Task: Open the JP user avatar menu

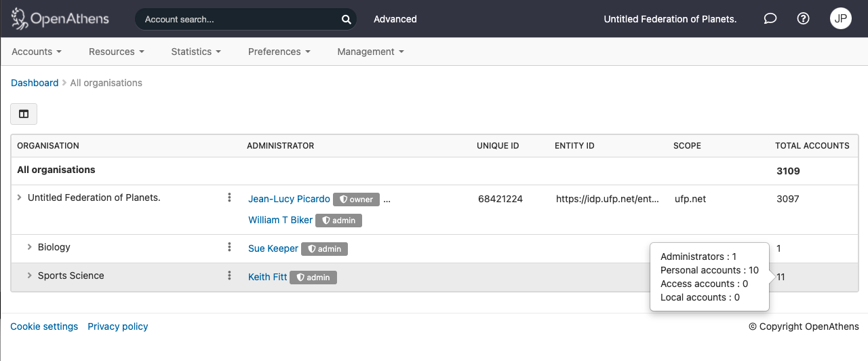Action: point(841,18)
